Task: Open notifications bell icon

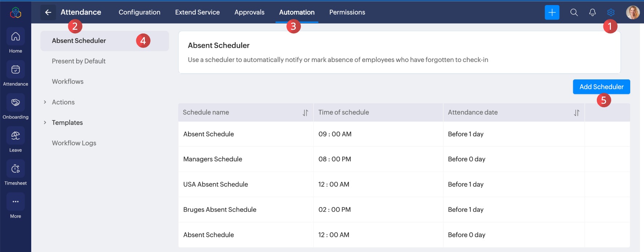Action: (592, 12)
